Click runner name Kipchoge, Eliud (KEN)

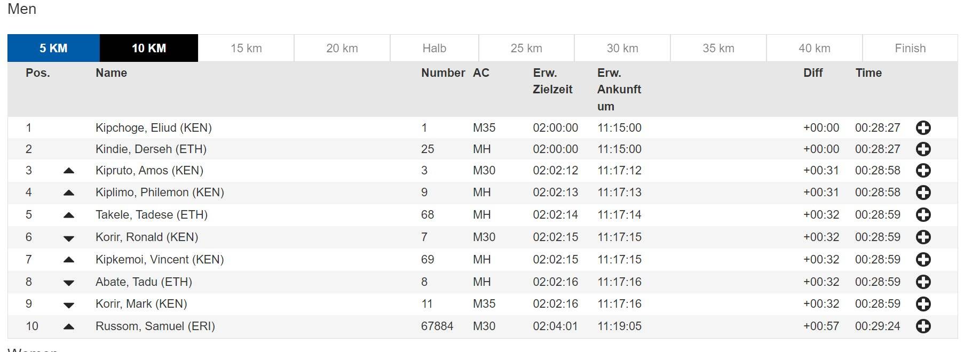coord(154,128)
